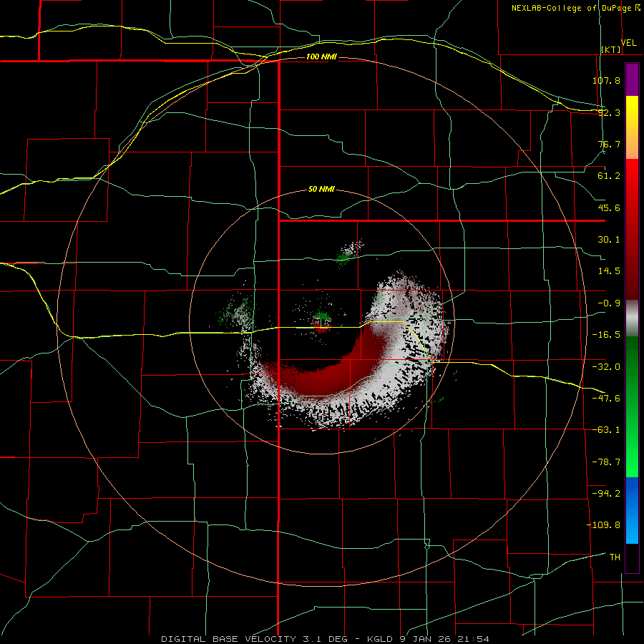644x644 pixels.
Task: Click the radar site marker at ring center
Action: pos(321,322)
